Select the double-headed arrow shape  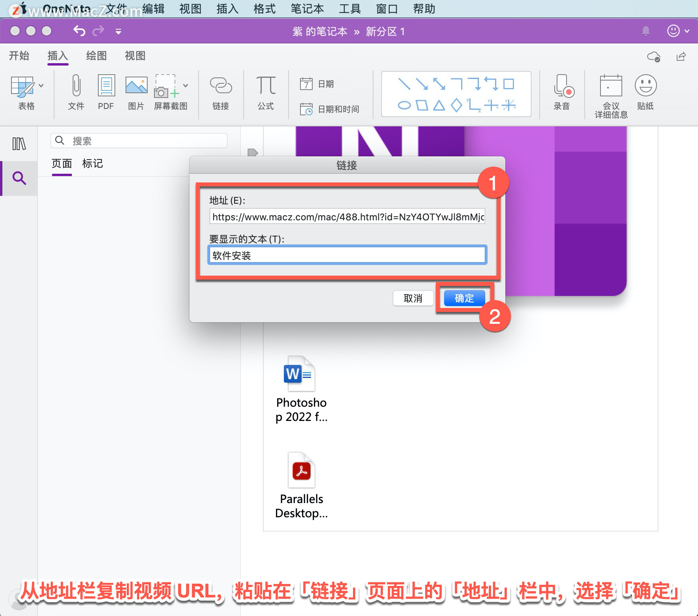coord(439,84)
